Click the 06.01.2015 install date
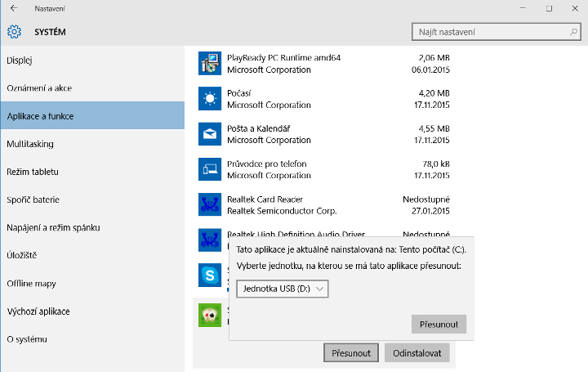588x372 pixels. click(x=430, y=69)
